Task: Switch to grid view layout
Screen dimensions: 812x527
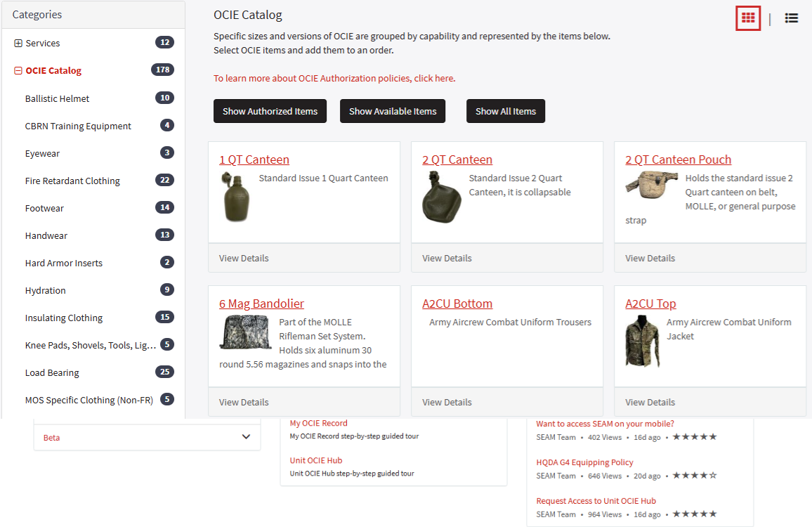Action: click(748, 18)
